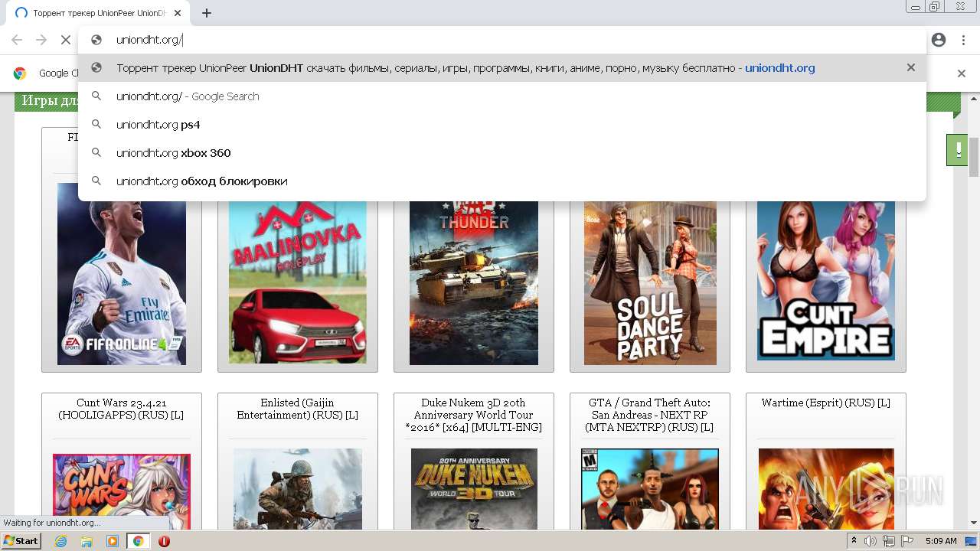The width and height of the screenshot is (980, 551).
Task: Open the volume speaker tray icon
Action: click(871, 541)
